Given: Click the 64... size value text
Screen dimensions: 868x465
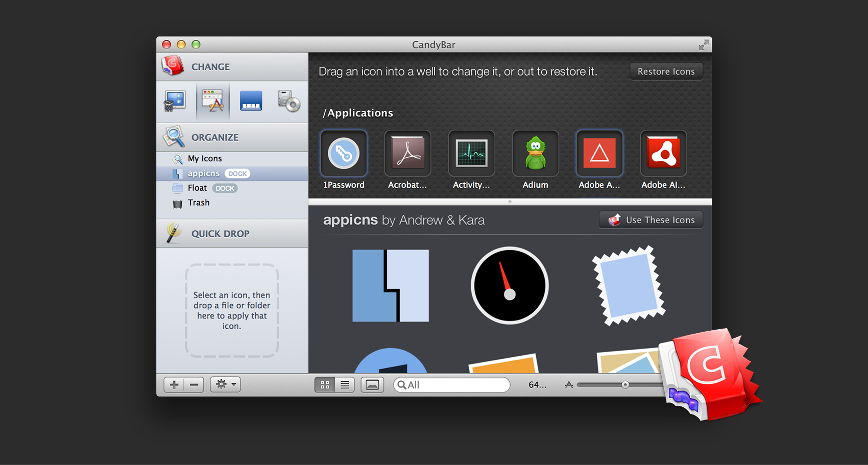Looking at the screenshot, I should tap(537, 385).
